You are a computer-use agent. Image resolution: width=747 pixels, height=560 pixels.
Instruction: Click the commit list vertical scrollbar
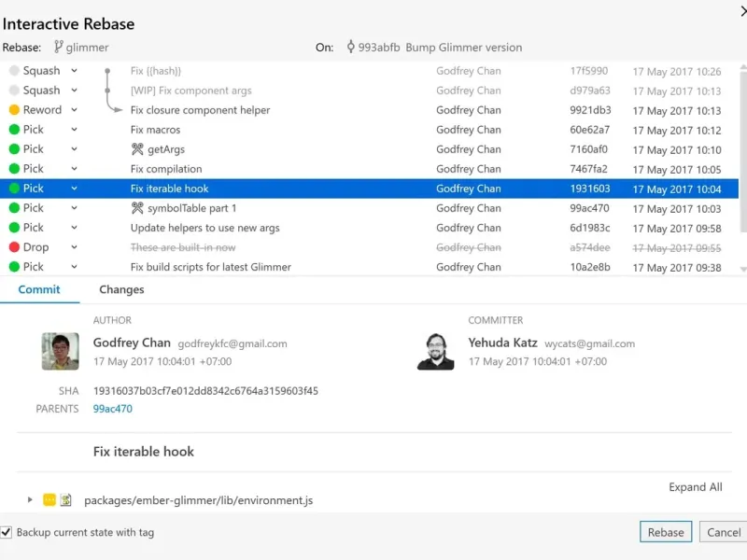(742, 149)
